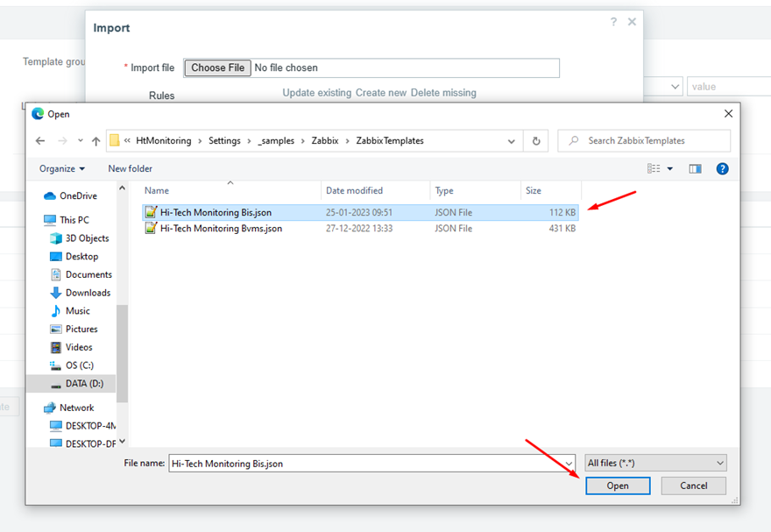
Task: Select Hi-Tech Monitoring Bvms.json file
Action: pos(221,229)
